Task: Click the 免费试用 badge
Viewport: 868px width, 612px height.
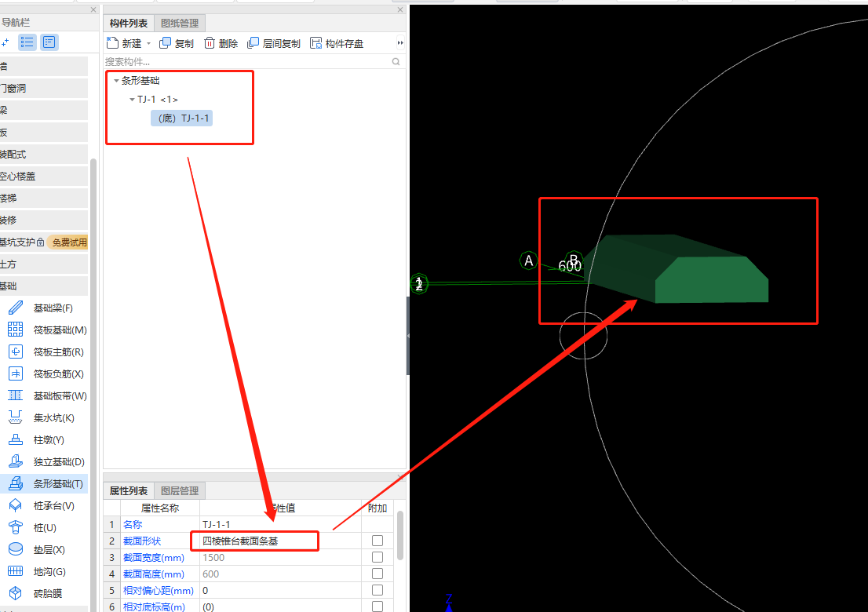Action: point(68,242)
